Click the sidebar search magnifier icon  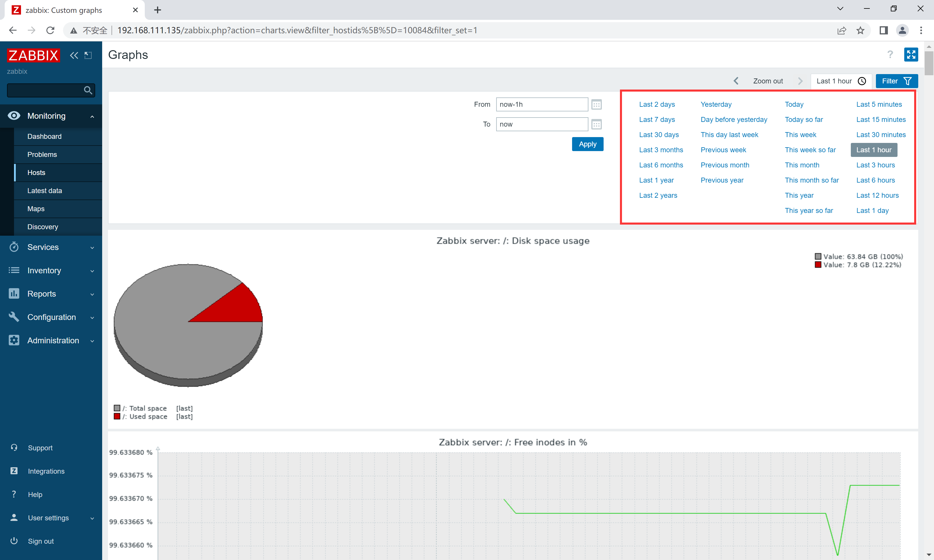point(88,90)
